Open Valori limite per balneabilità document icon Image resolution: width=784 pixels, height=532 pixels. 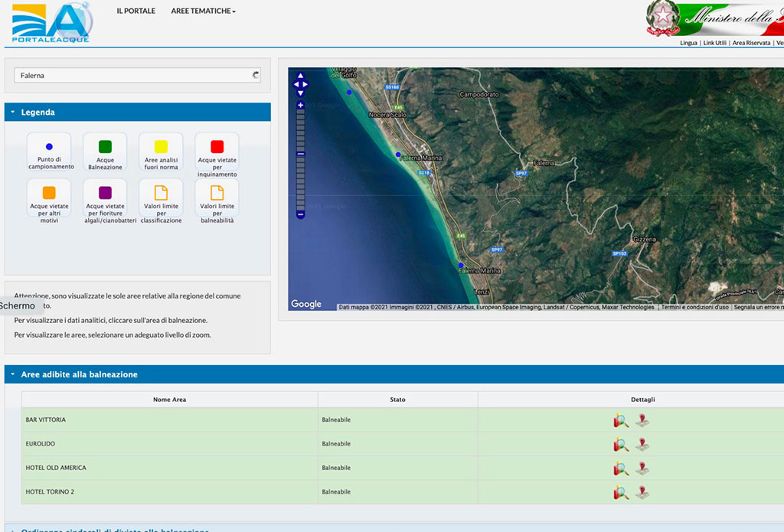217,192
